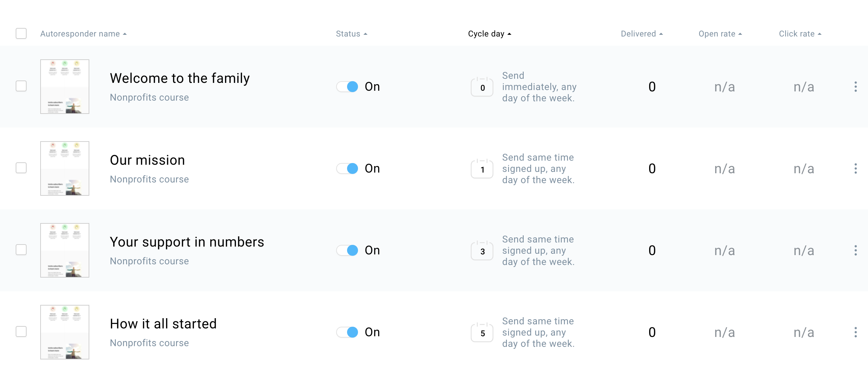The height and width of the screenshot is (369, 868).
Task: Open the options menu for Welcome to the family
Action: [x=856, y=87]
